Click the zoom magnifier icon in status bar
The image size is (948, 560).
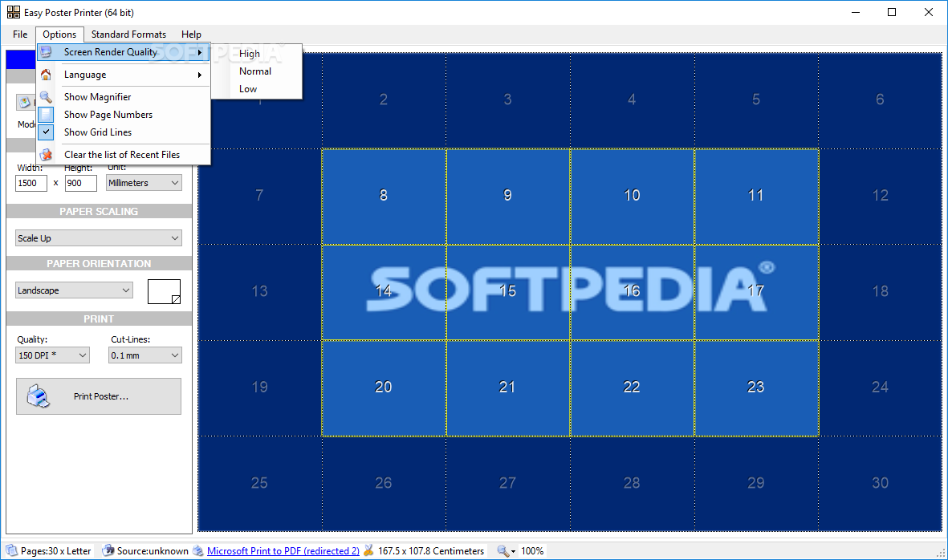[503, 551]
